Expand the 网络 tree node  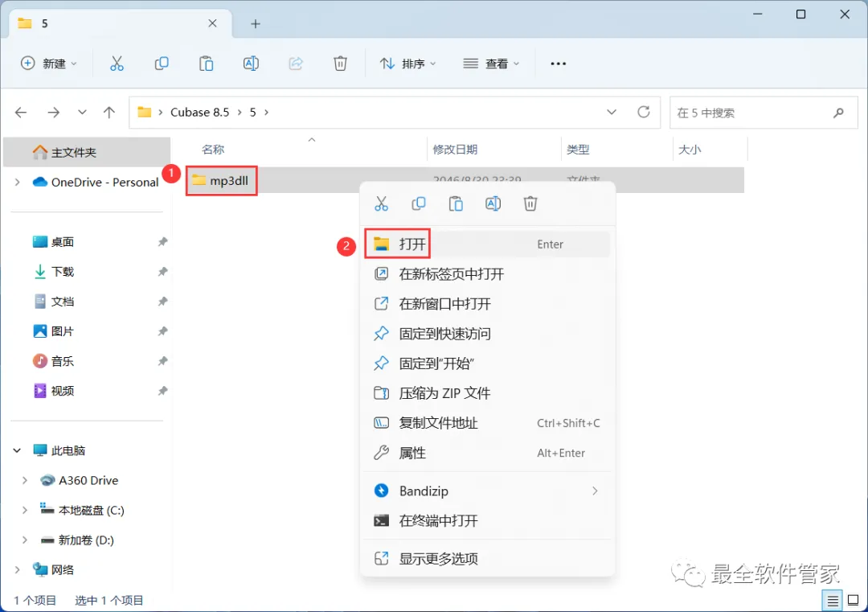(18, 570)
